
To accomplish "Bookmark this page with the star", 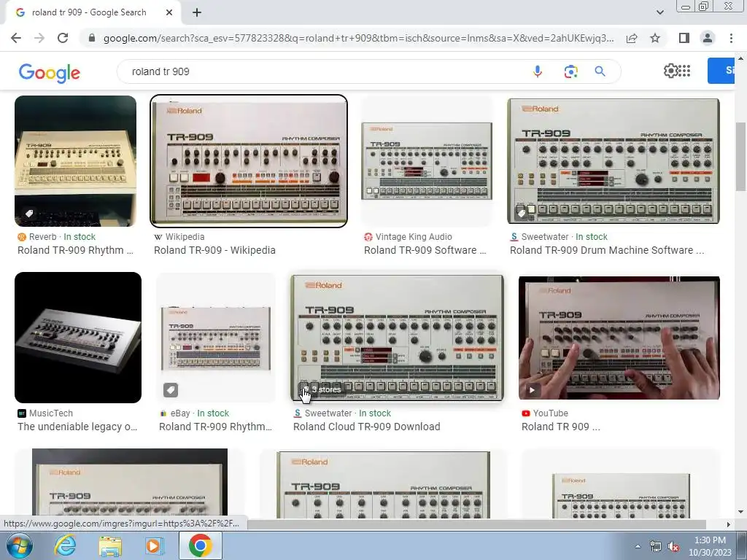I will 655,38.
